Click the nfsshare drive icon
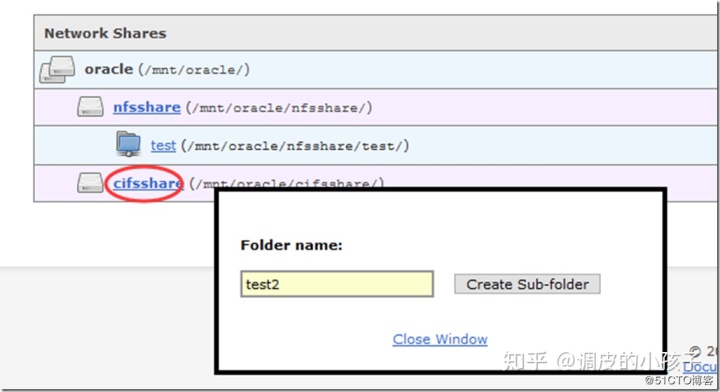This screenshot has width=720, height=392. click(x=90, y=106)
